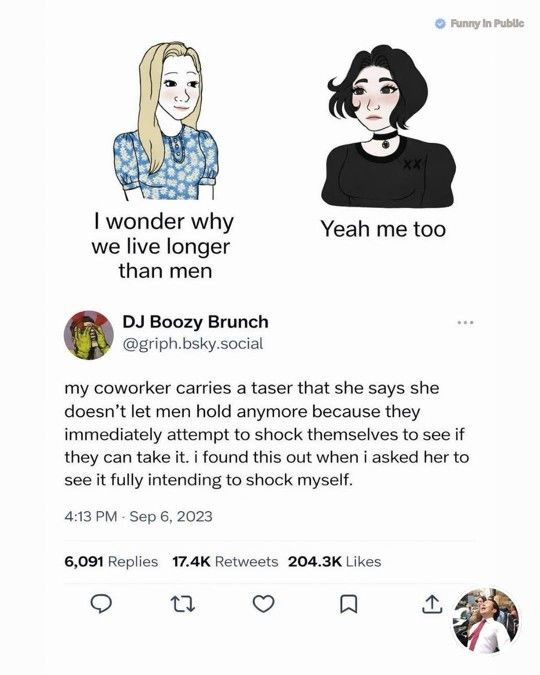Image resolution: width=540 pixels, height=675 pixels.
Task: Open DJ Boozy Brunch profile avatar
Action: [x=89, y=335]
